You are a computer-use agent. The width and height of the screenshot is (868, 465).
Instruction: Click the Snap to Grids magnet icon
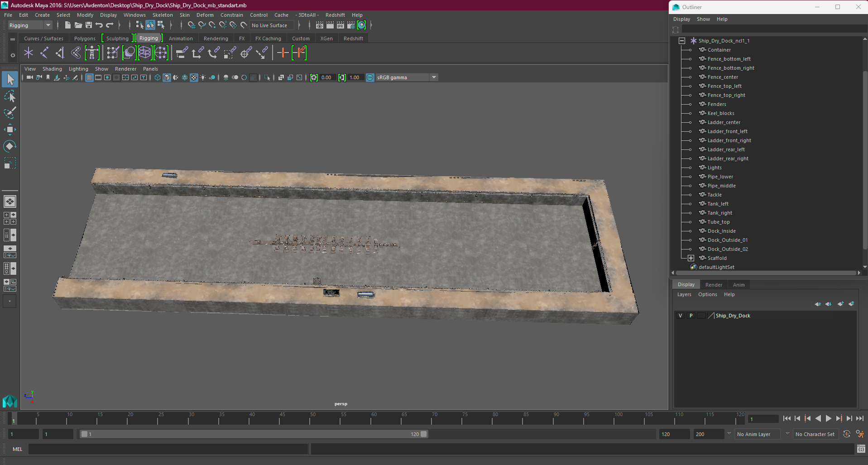coord(191,25)
